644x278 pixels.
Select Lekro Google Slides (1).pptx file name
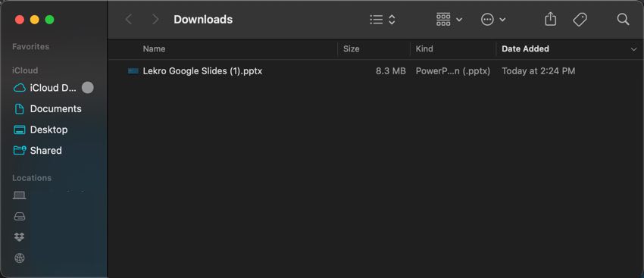pyautogui.click(x=202, y=71)
